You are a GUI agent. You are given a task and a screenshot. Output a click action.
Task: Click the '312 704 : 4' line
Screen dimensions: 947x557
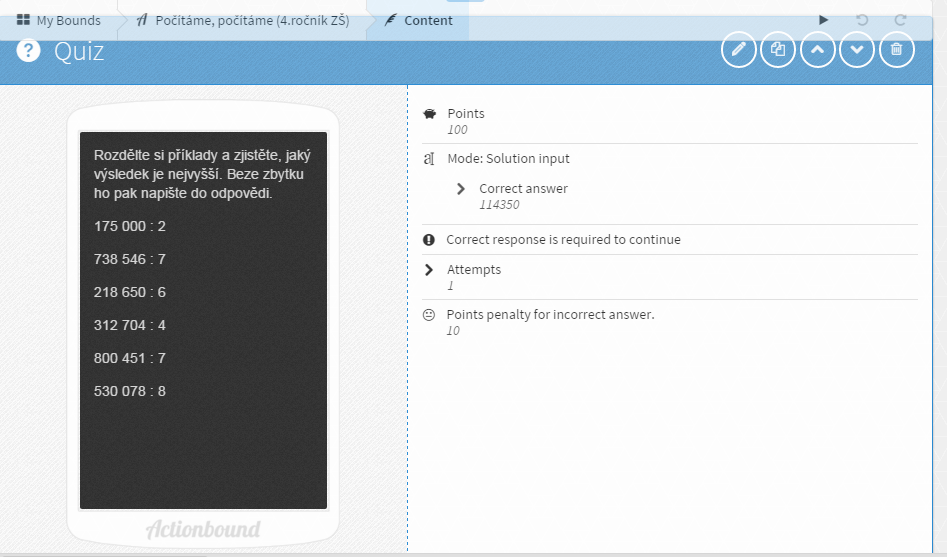[129, 325]
